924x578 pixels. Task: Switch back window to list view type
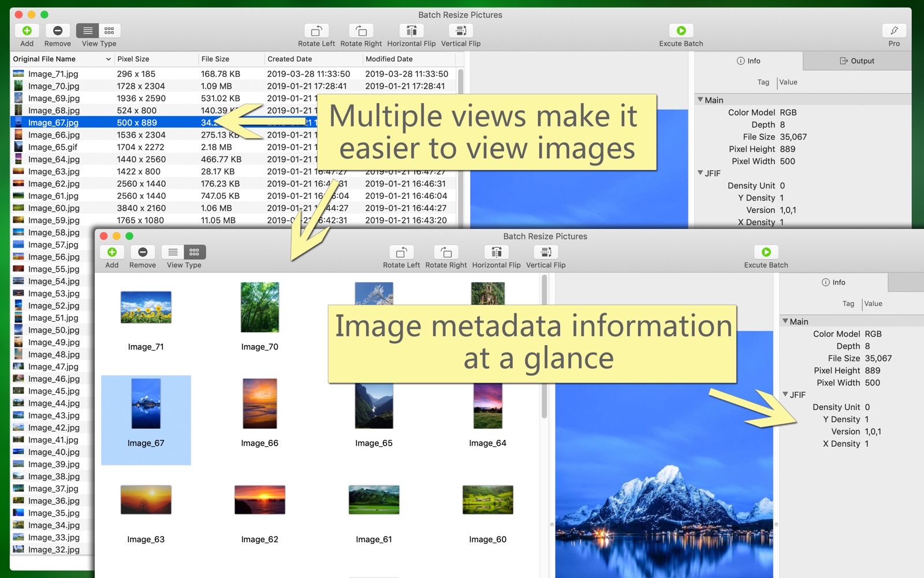[x=88, y=31]
